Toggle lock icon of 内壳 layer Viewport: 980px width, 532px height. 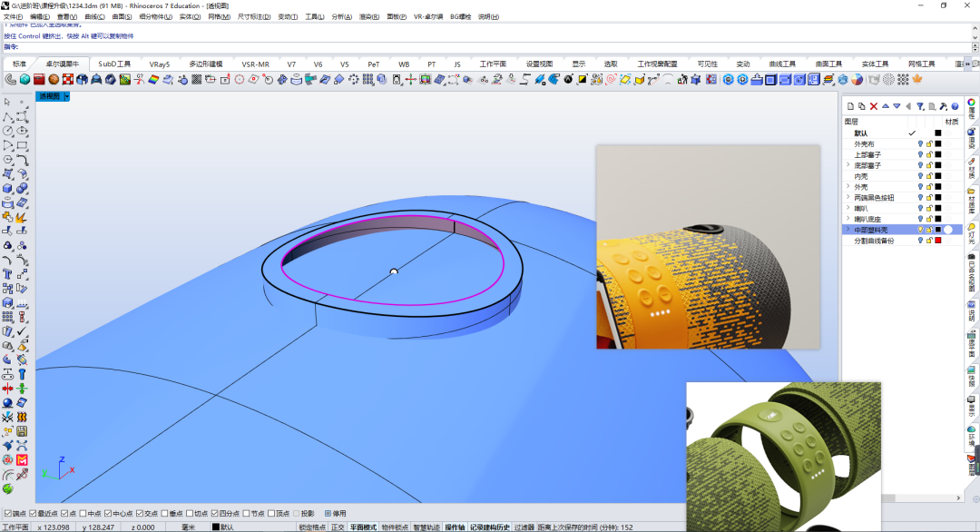pos(929,176)
